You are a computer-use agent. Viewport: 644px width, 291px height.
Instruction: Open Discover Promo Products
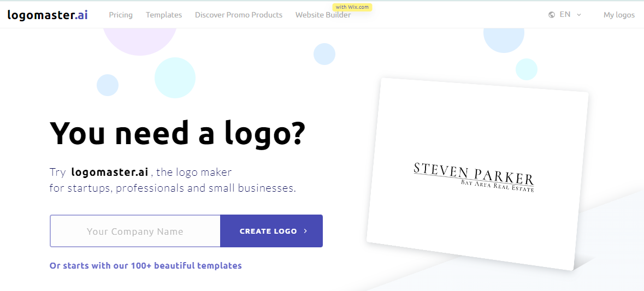click(x=239, y=15)
